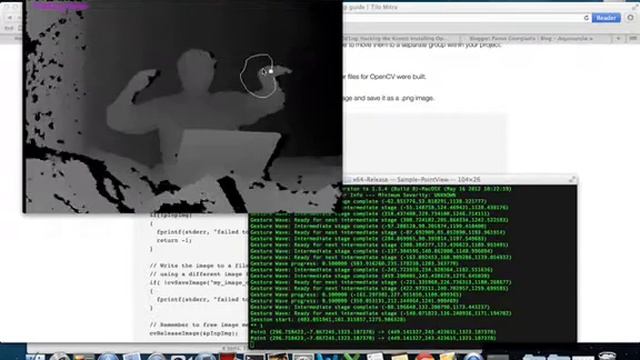Click 'files for OpenCV were built.' text

tap(387, 77)
